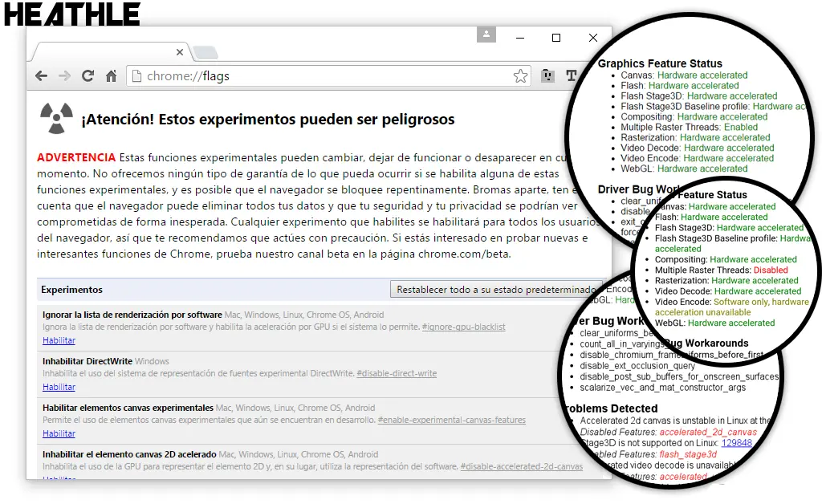Enable Habilitar elementos canvas experimentales
This screenshot has height=504, width=822.
coord(59,433)
